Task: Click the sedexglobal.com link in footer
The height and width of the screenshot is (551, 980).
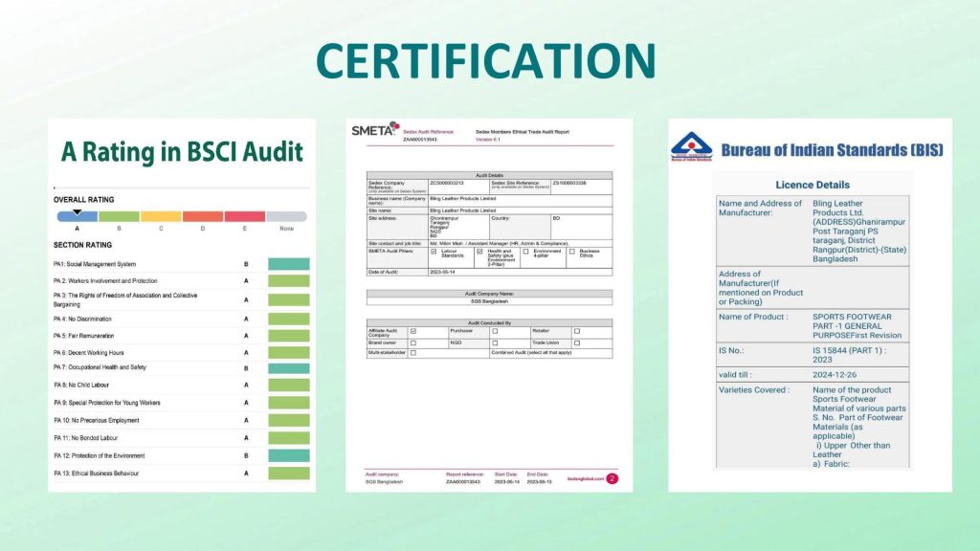Action: tap(586, 479)
